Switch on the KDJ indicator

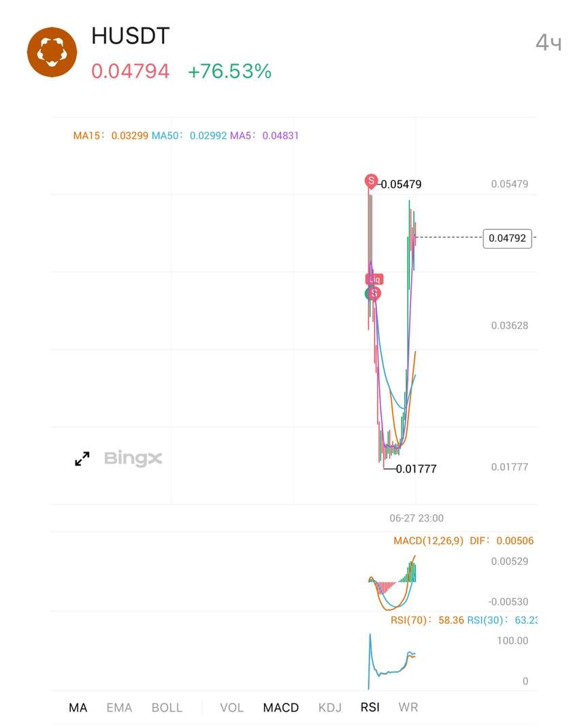coord(330,708)
